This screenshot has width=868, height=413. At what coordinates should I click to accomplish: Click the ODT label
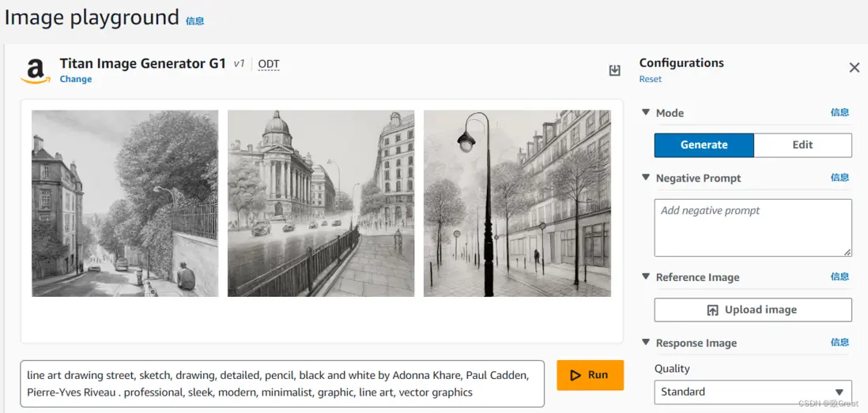269,64
